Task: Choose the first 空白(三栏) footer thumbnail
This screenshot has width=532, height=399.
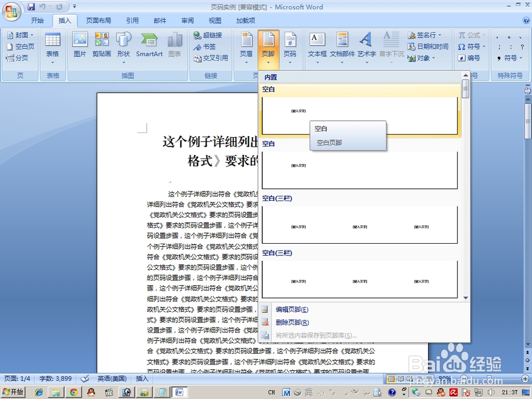Action: point(360,225)
